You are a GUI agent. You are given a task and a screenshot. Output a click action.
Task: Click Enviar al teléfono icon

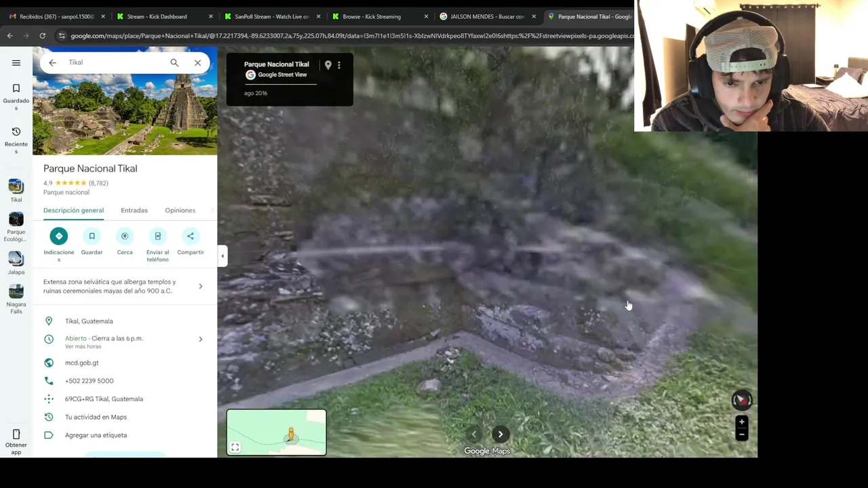point(157,236)
